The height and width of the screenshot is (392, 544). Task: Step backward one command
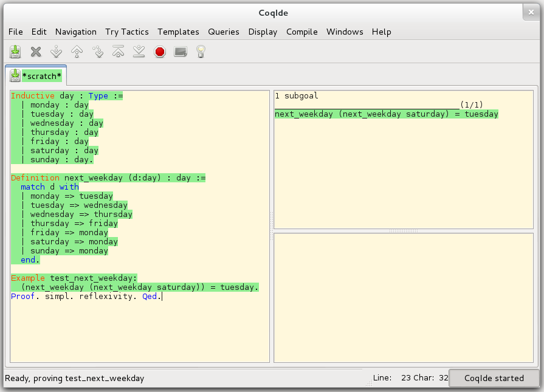click(x=77, y=52)
